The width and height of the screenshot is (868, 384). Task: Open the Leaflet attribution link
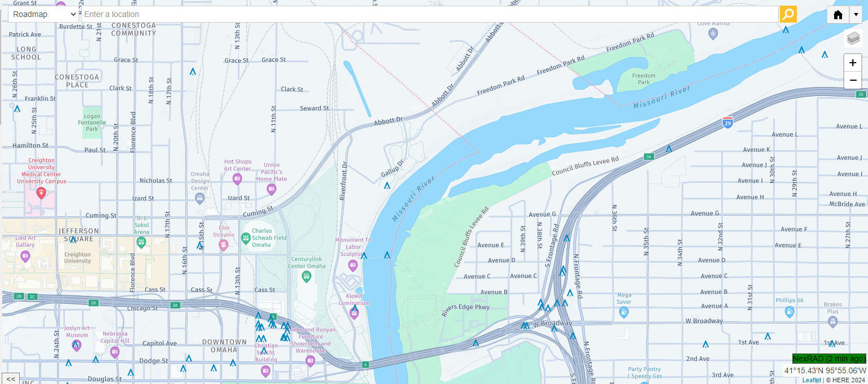point(812,380)
